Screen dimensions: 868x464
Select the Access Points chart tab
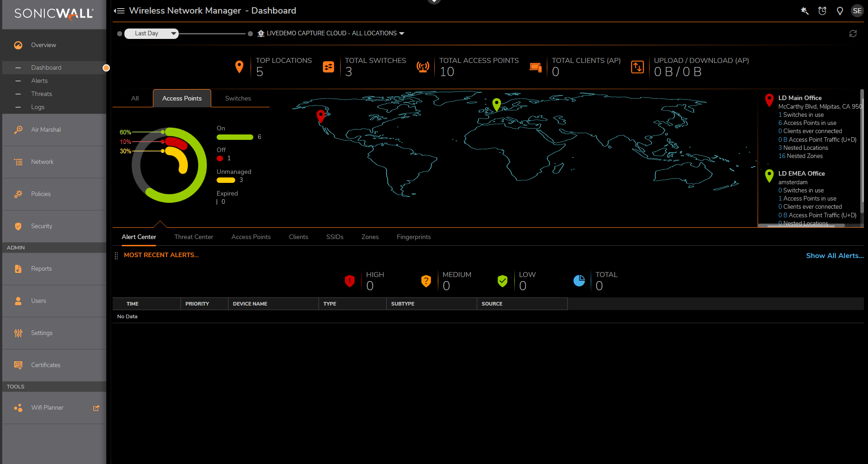182,98
